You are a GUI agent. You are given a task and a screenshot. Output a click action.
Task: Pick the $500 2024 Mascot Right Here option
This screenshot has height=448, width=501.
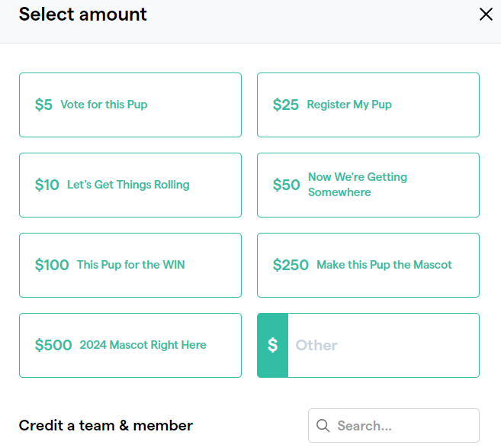(x=130, y=346)
